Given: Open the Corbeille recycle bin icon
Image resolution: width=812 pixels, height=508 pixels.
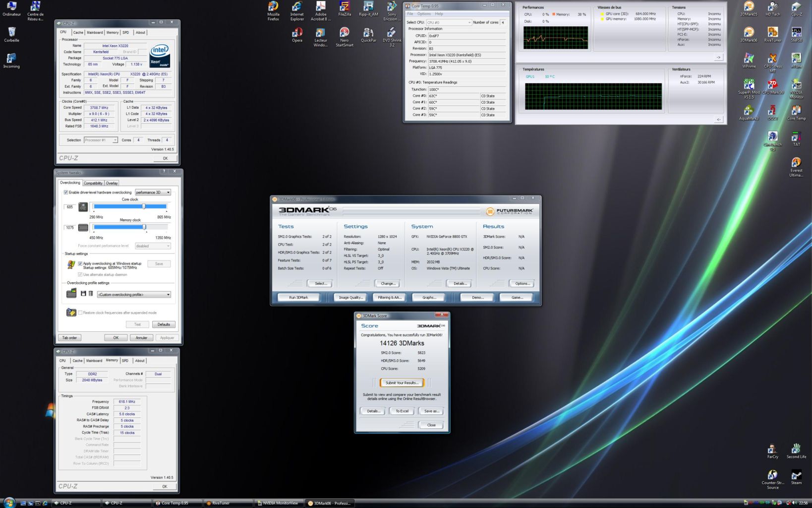Looking at the screenshot, I should 11,35.
